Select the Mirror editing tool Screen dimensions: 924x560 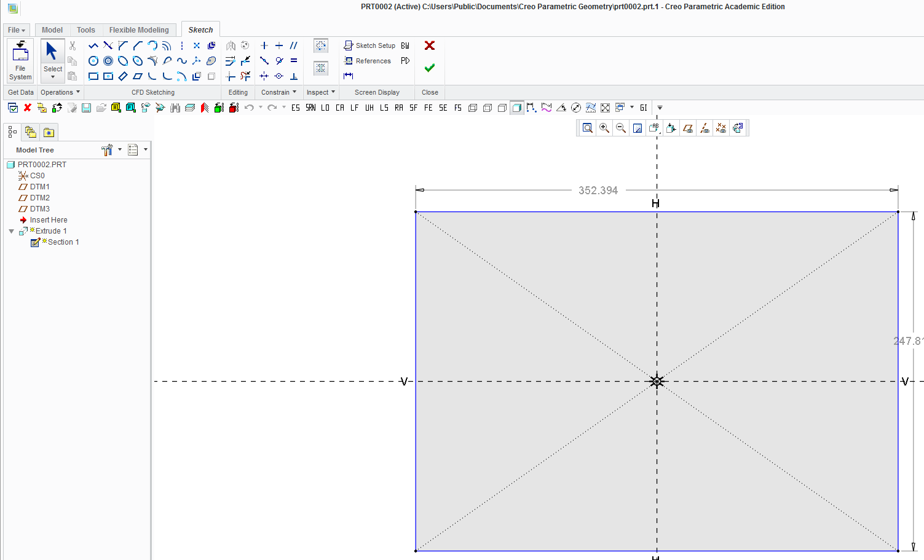click(231, 45)
